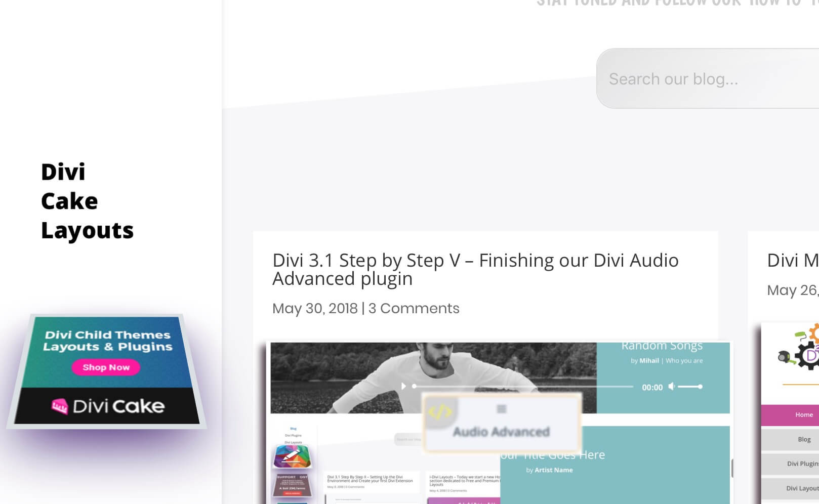Click the play icon in audio player

tap(403, 386)
